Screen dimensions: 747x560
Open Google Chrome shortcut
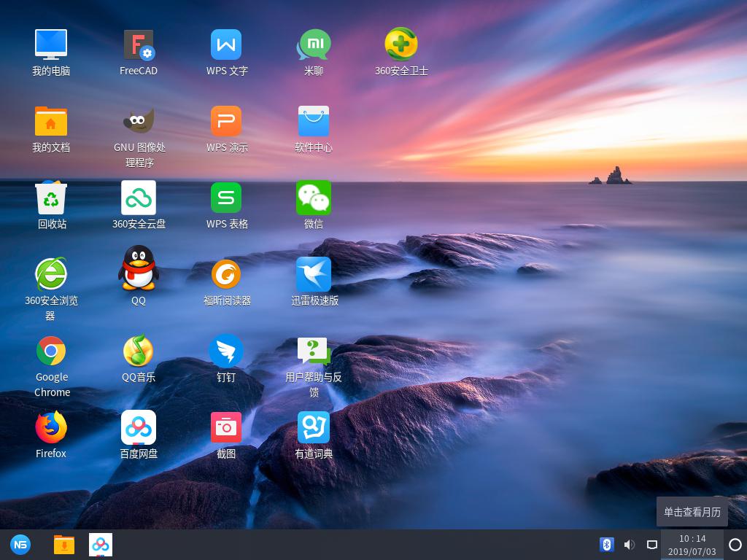pos(51,351)
